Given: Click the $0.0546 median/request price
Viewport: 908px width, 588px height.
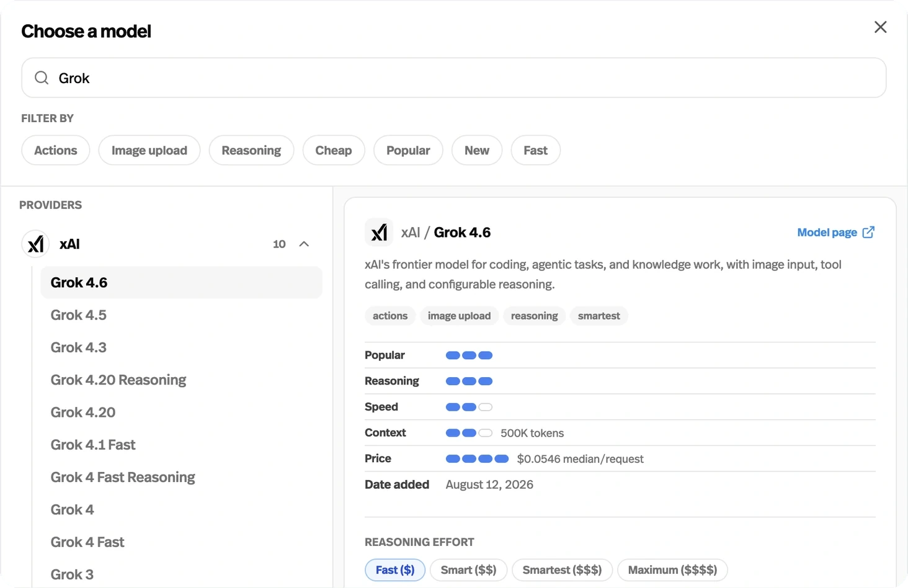Looking at the screenshot, I should [580, 459].
